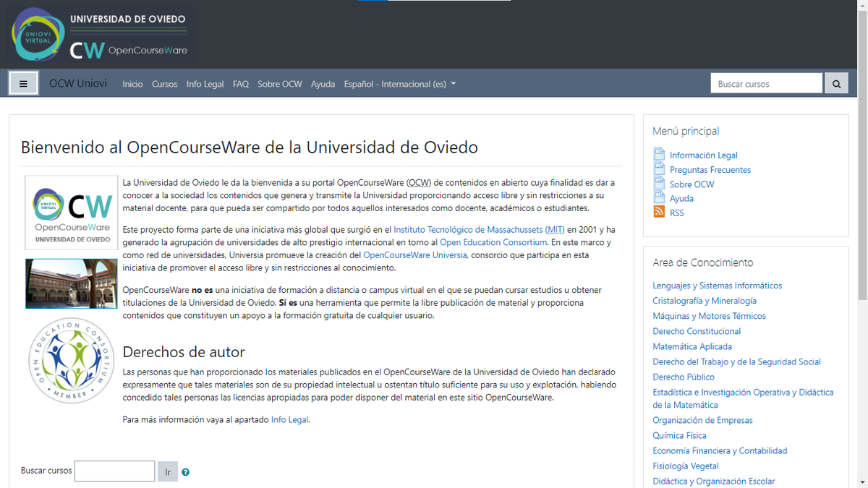868x488 pixels.
Task: Open Fisiología Vegetal area
Action: coord(686,466)
